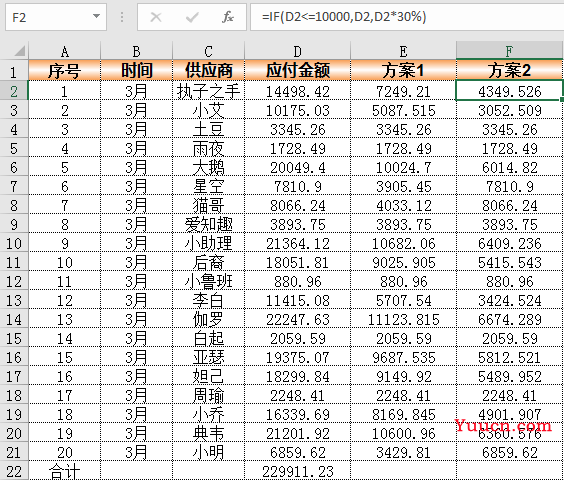
Task: Select row 1 header
Action: (14, 70)
